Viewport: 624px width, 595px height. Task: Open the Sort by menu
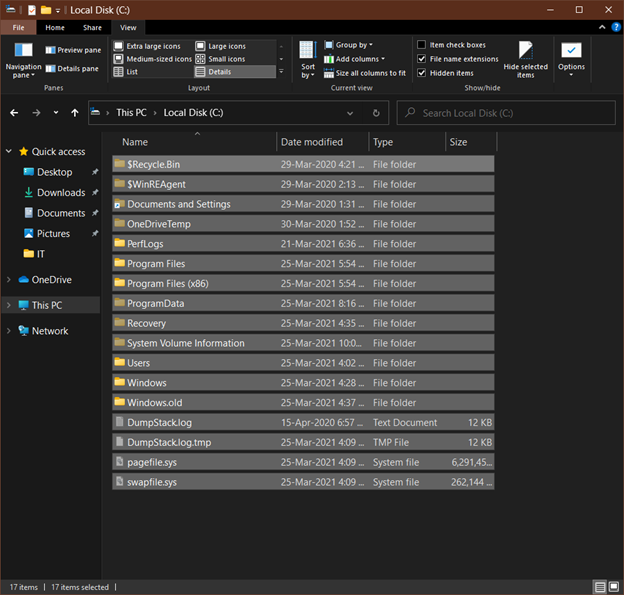308,60
